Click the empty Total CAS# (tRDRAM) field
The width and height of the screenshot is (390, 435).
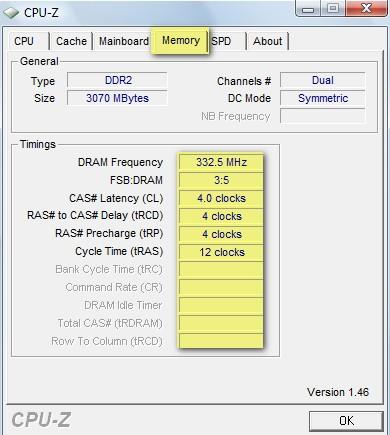point(221,323)
